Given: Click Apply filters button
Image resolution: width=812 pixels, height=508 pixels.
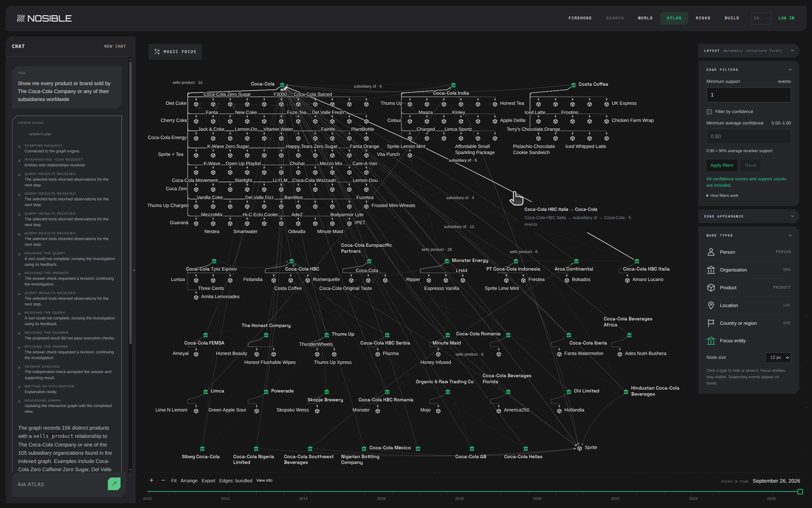Looking at the screenshot, I should (722, 165).
